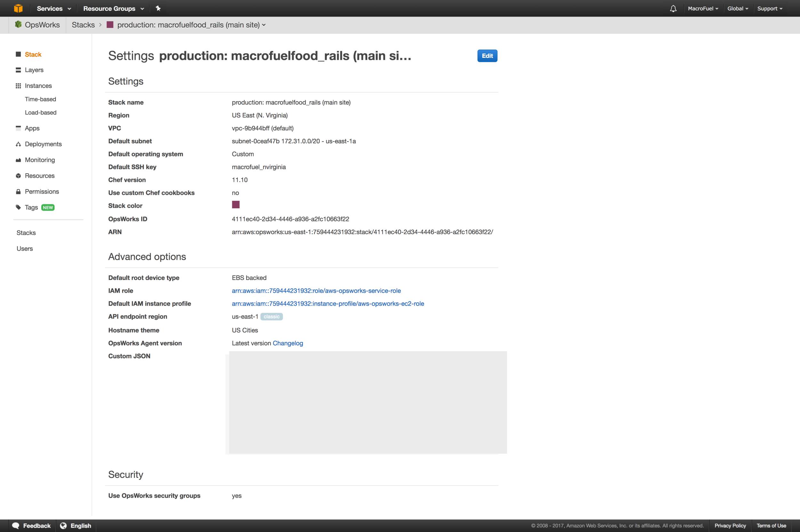Screen dimensions: 800x532
Task: Click the Tags label icon
Action: (18, 207)
